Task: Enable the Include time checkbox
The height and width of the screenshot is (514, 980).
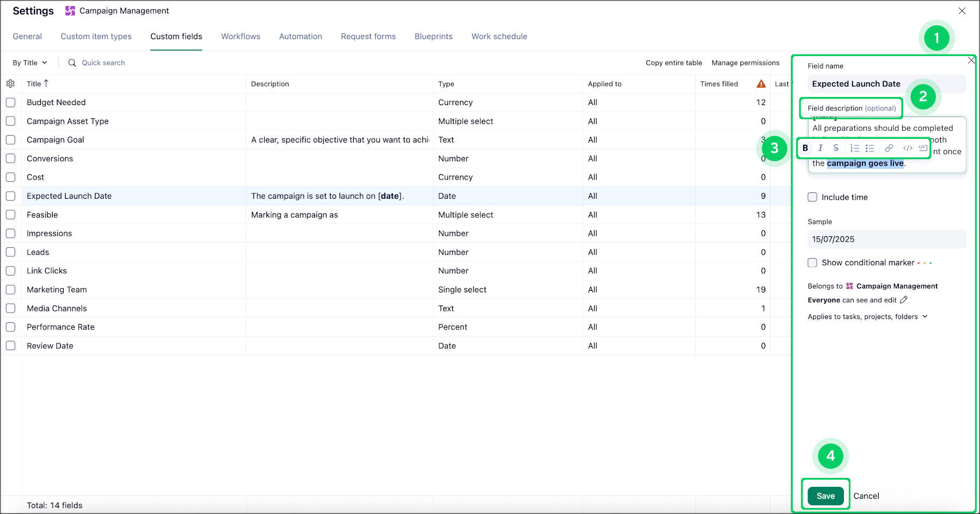Action: pyautogui.click(x=812, y=197)
